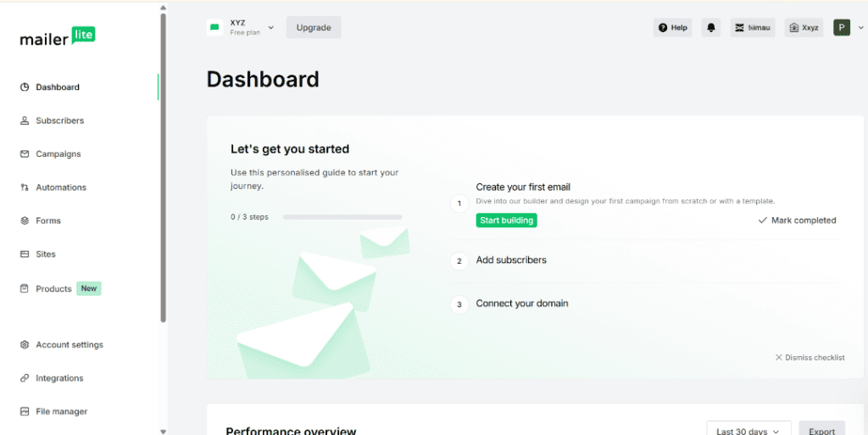This screenshot has height=435, width=868.
Task: Select the Campaigns envelope icon
Action: click(25, 153)
